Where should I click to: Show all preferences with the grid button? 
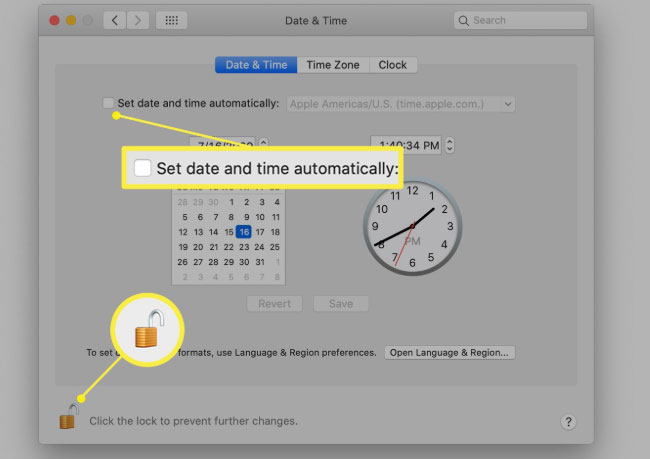pyautogui.click(x=171, y=20)
